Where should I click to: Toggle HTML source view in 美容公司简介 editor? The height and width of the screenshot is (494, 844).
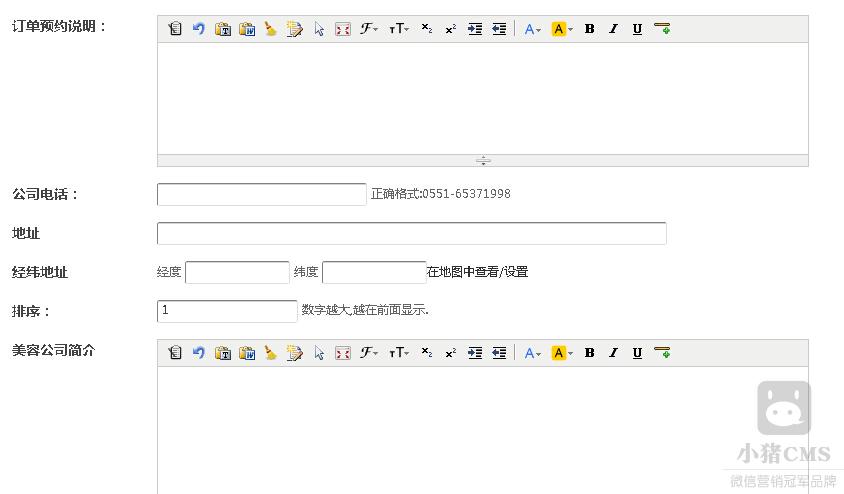(174, 353)
